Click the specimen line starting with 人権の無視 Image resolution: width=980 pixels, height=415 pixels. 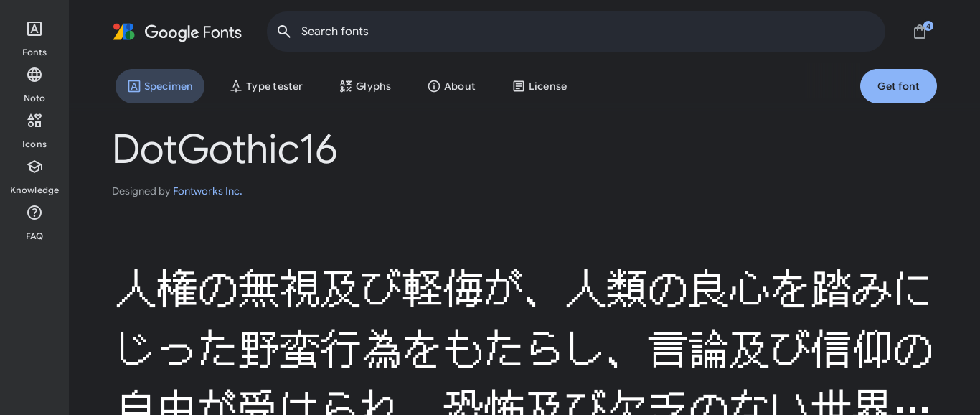(524, 289)
